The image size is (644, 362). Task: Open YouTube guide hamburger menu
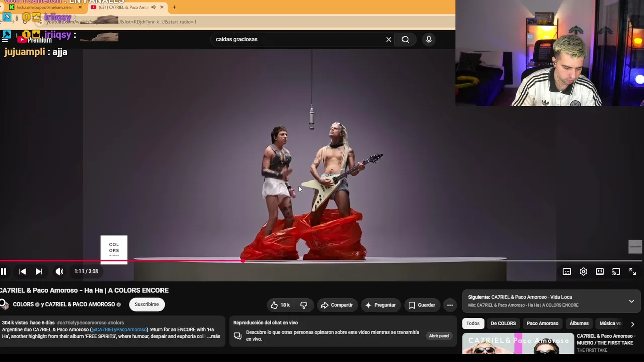tap(5, 39)
